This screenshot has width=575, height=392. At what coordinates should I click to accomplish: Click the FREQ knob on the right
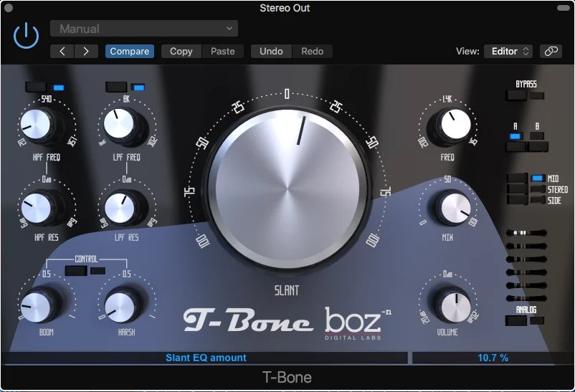[455, 125]
